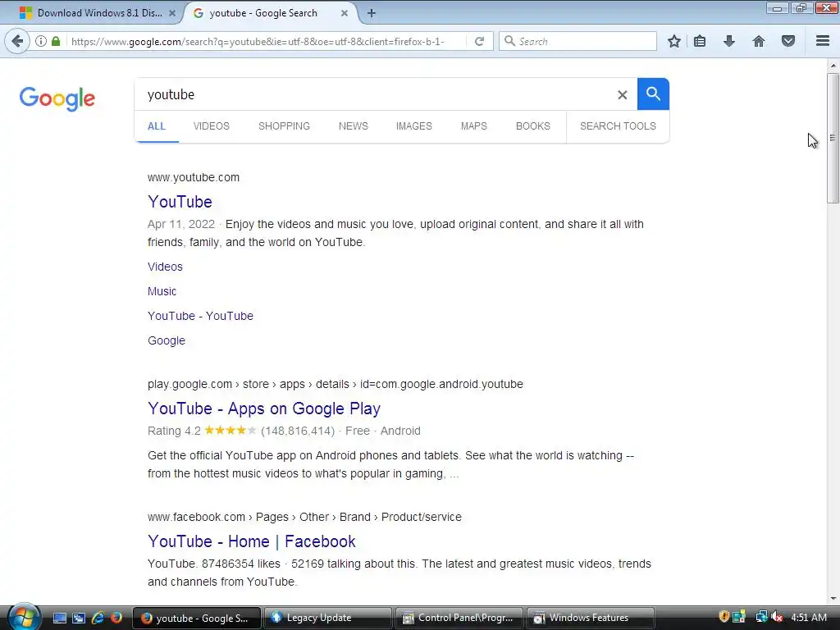840x630 pixels.
Task: Close the youtube - Google Search tab
Action: click(x=345, y=13)
